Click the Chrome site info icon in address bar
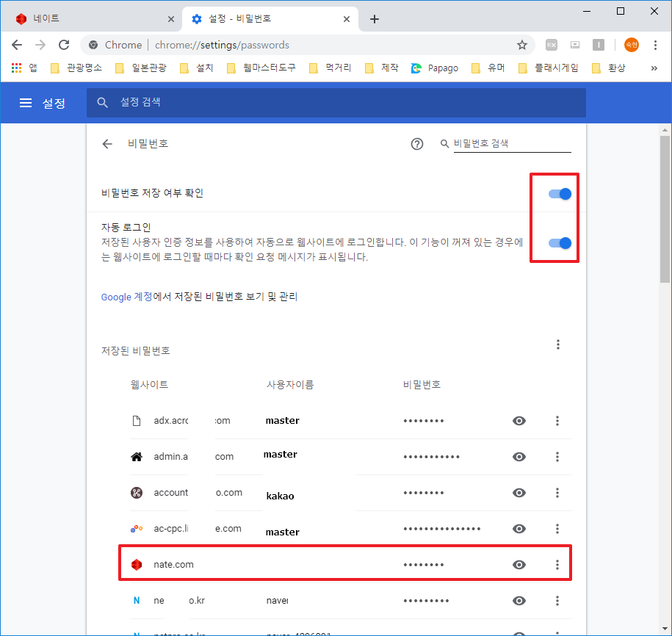The image size is (672, 636). pyautogui.click(x=93, y=45)
